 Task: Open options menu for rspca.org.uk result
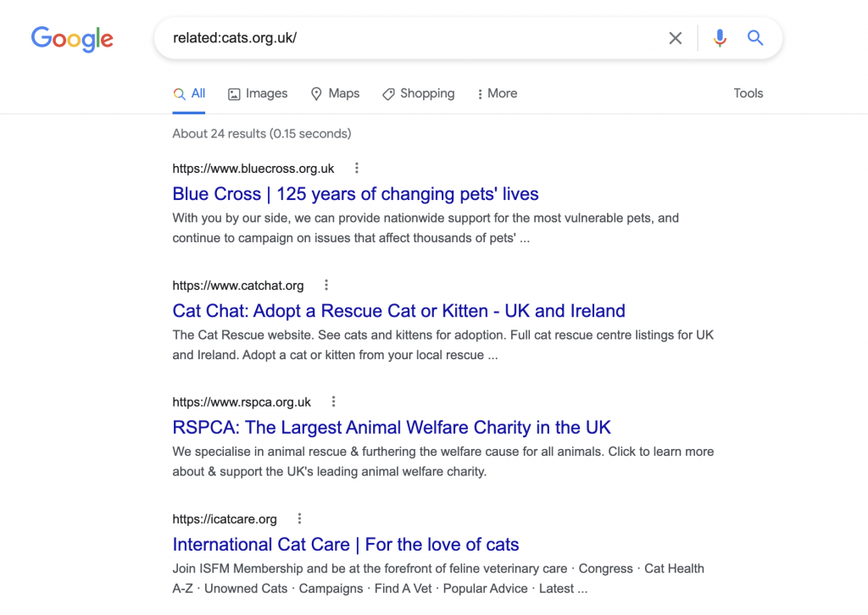point(333,402)
